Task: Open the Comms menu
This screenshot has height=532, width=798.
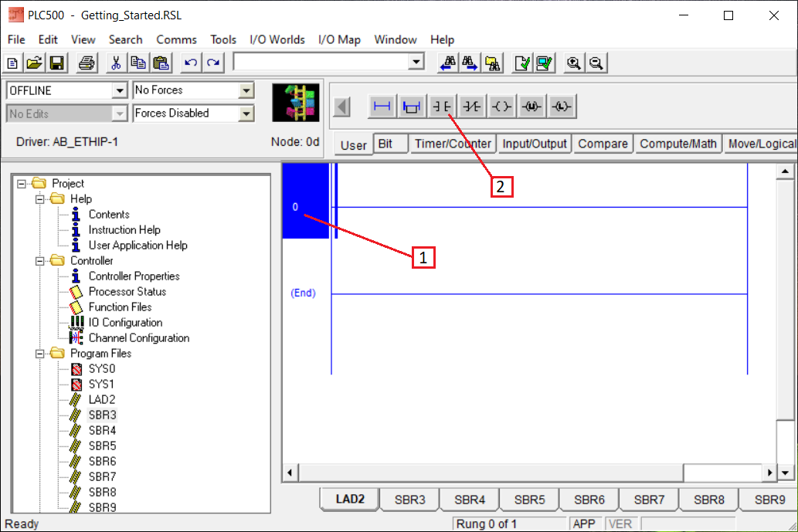Action: (176, 39)
